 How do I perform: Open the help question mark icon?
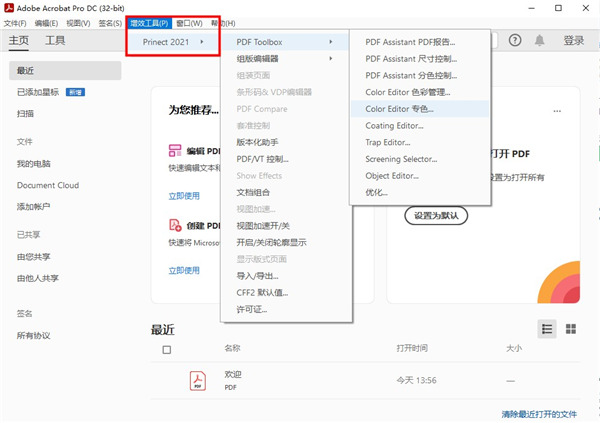[515, 40]
